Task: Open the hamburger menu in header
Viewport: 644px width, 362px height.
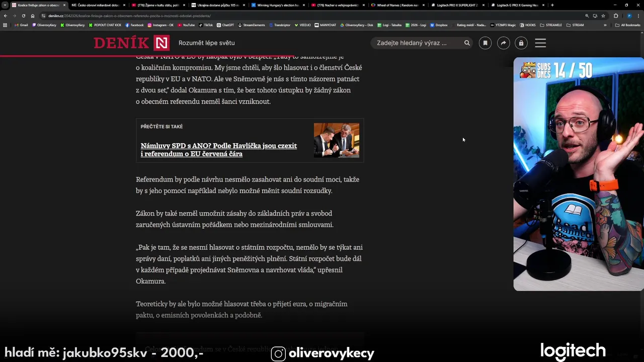Action: coord(540,43)
